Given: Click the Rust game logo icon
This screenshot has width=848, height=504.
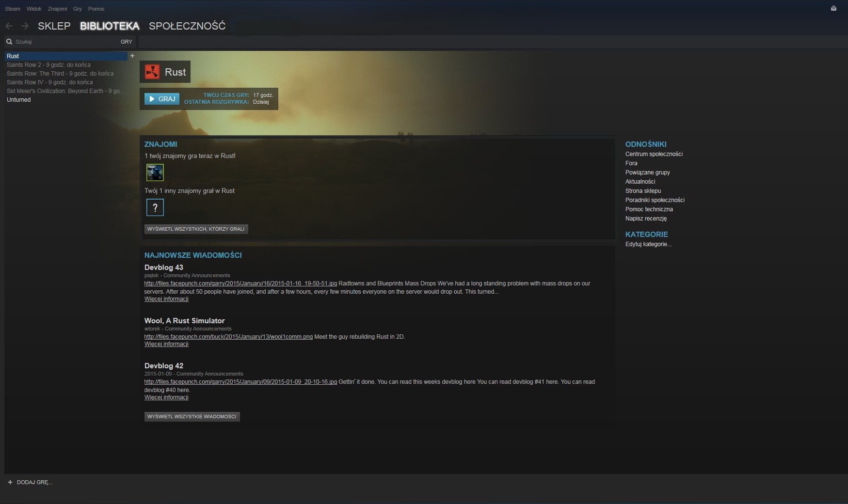Looking at the screenshot, I should tap(152, 72).
